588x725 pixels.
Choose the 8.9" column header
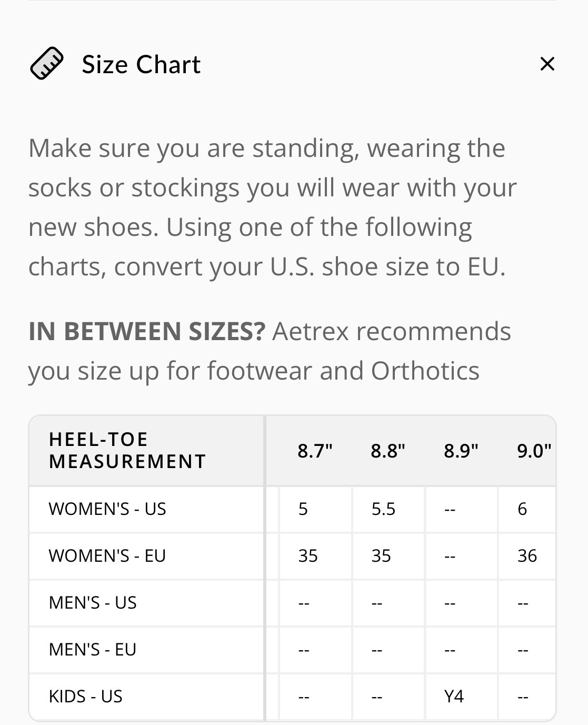(461, 451)
